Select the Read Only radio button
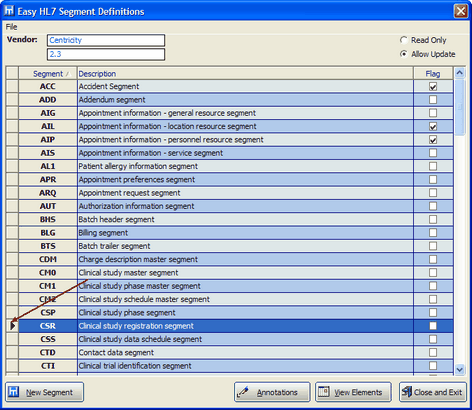The width and height of the screenshot is (472, 410). tap(404, 40)
